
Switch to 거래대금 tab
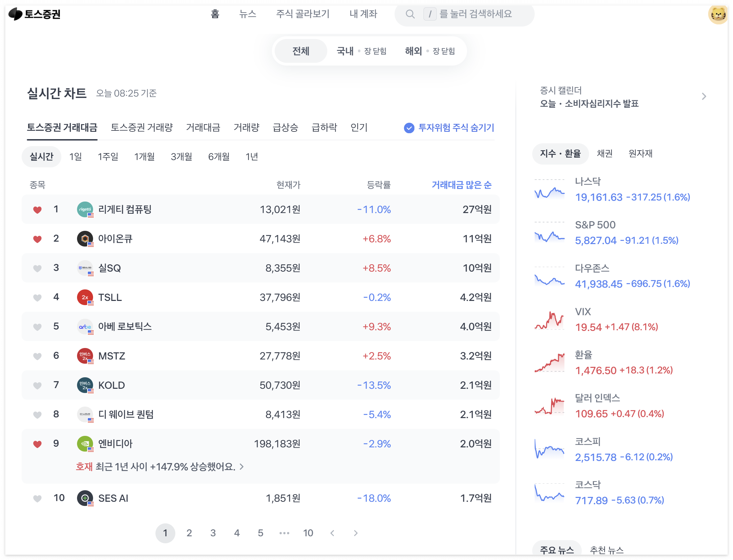point(203,128)
